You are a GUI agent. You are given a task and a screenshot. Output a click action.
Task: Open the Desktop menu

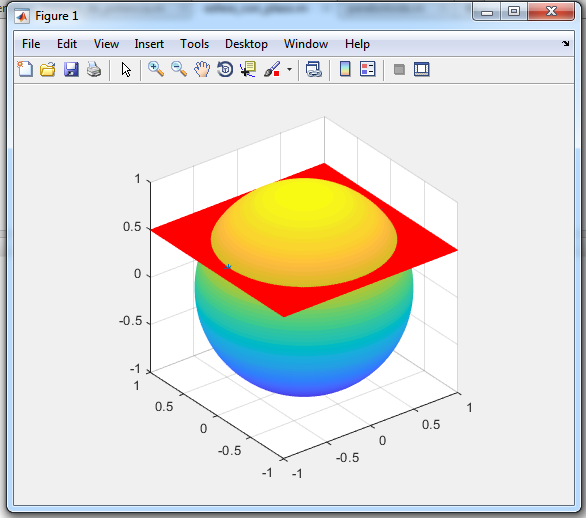(x=246, y=44)
